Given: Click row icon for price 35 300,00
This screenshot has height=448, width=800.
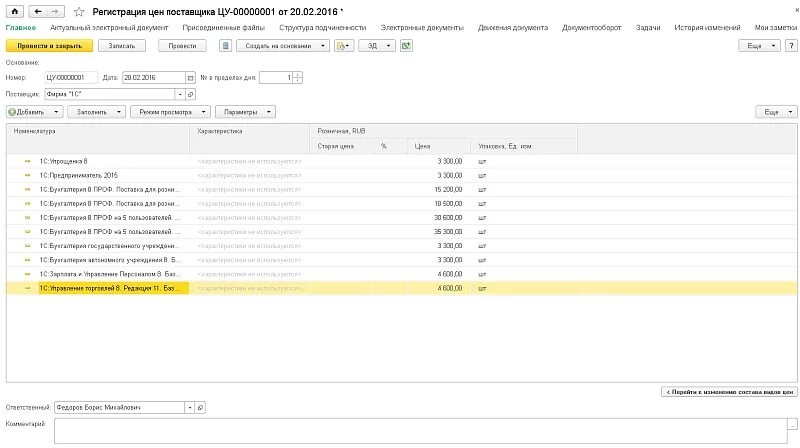Looking at the screenshot, I should tap(28, 232).
